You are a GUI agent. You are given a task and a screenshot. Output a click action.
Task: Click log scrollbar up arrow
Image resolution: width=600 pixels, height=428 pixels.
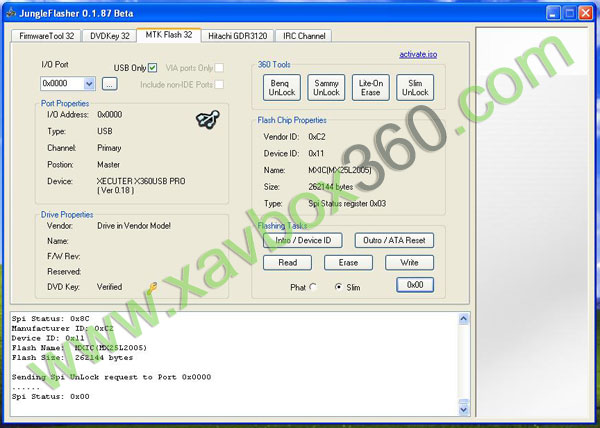pyautogui.click(x=463, y=319)
